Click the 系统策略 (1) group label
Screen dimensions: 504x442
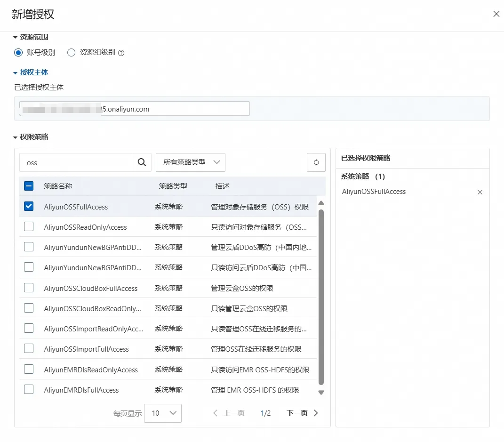363,177
